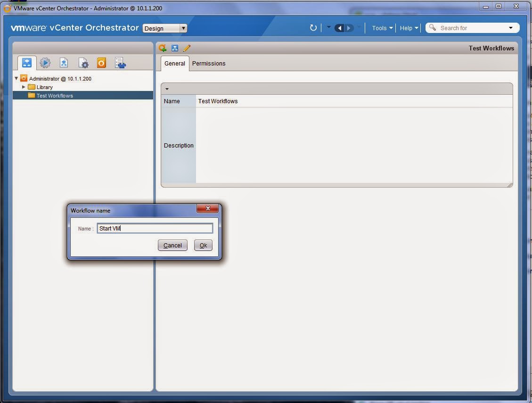Click the workflow Name input field
The height and width of the screenshot is (403, 532).
(155, 228)
